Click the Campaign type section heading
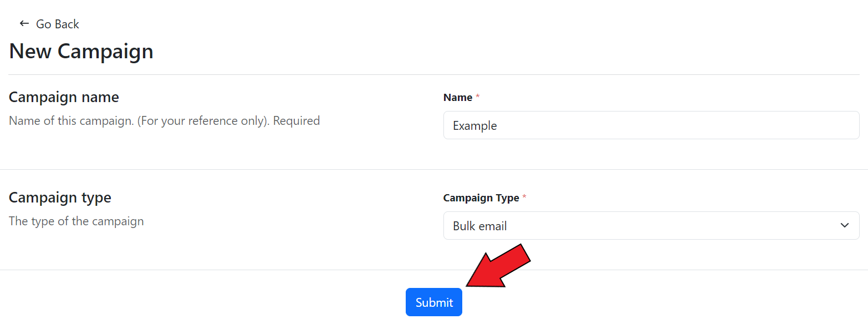The width and height of the screenshot is (868, 319). tap(60, 198)
